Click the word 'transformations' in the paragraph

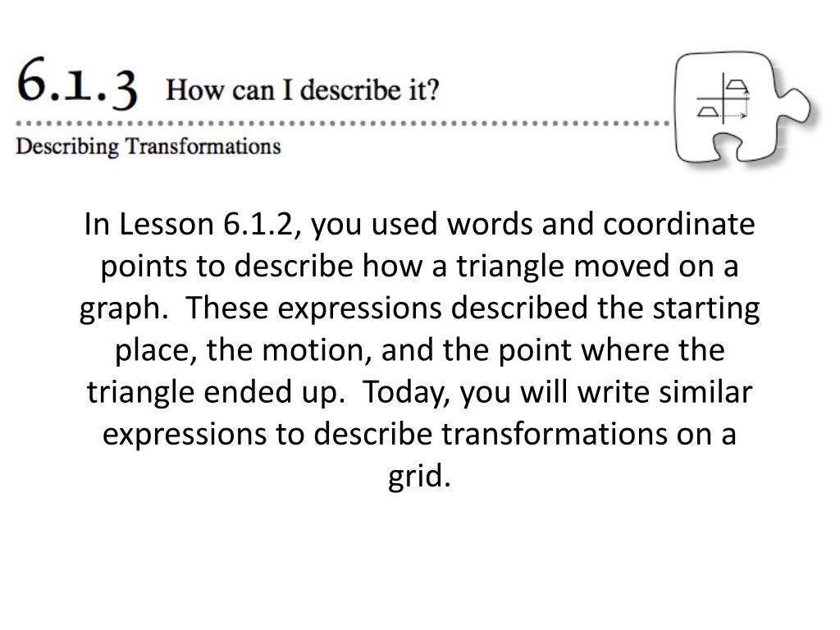tap(555, 434)
